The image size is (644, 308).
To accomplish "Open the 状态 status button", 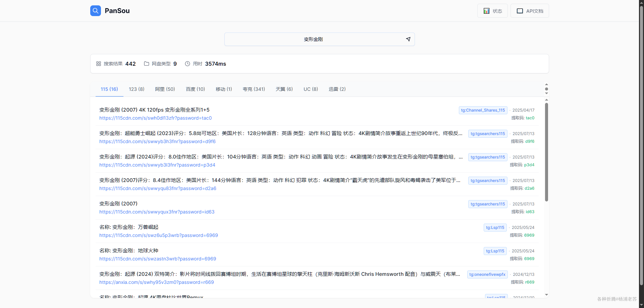I will point(492,11).
